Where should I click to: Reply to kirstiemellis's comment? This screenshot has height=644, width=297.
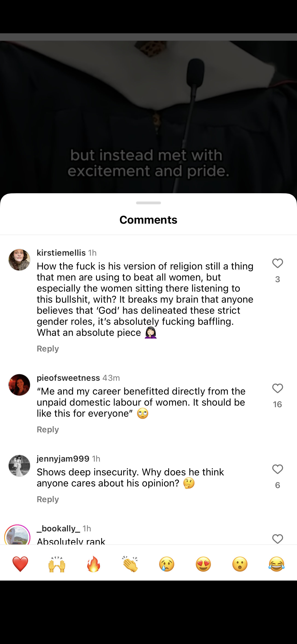[48, 349]
